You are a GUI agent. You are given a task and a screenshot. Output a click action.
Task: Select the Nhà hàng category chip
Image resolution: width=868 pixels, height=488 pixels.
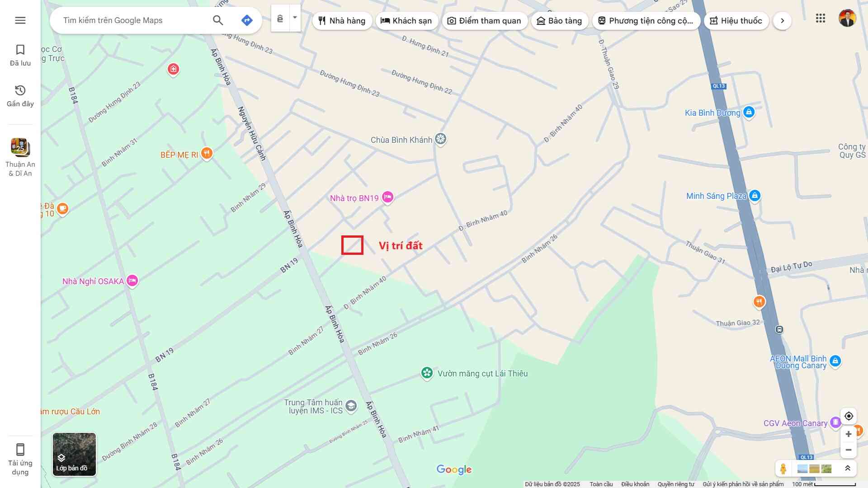pyautogui.click(x=342, y=21)
